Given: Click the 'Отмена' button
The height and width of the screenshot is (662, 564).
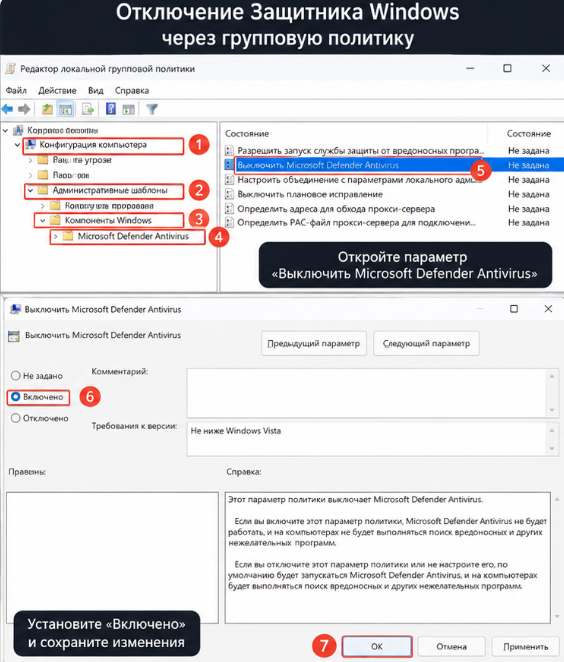Looking at the screenshot, I should pyautogui.click(x=451, y=646).
